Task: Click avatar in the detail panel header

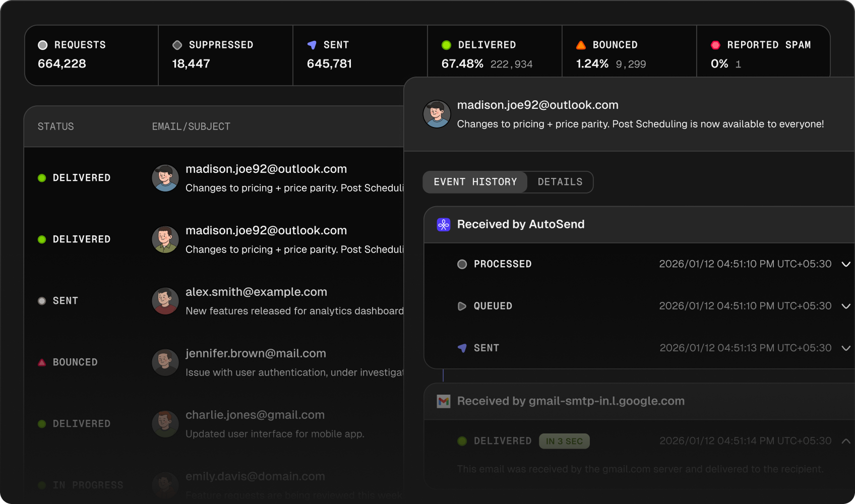Action: [437, 114]
